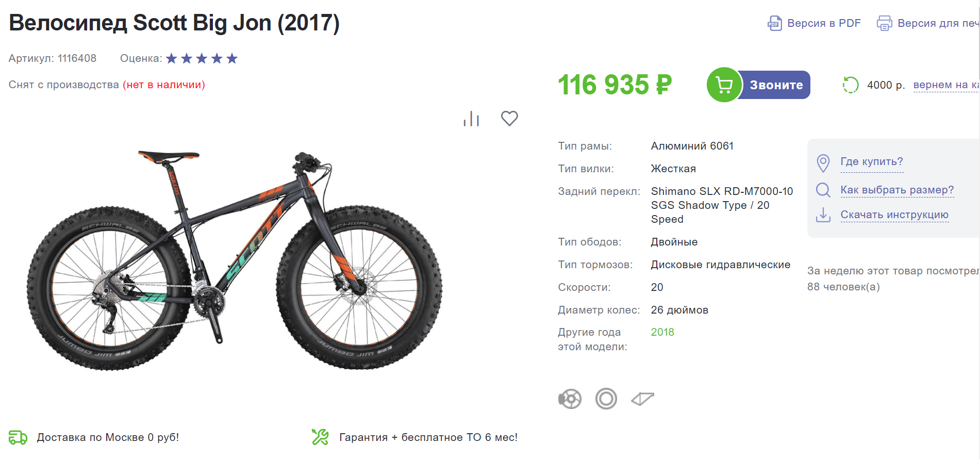Add bike to favorites with heart icon

[x=509, y=119]
